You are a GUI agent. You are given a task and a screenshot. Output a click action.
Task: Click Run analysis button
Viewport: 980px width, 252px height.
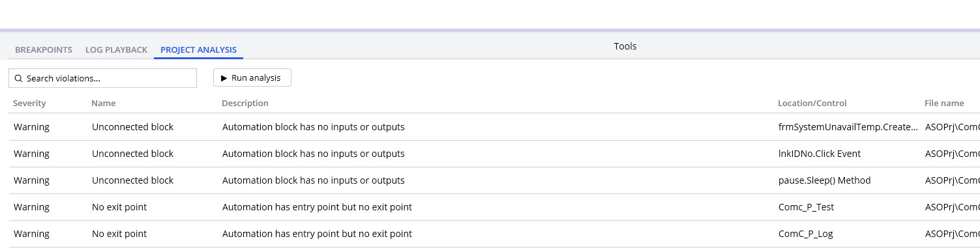252,78
